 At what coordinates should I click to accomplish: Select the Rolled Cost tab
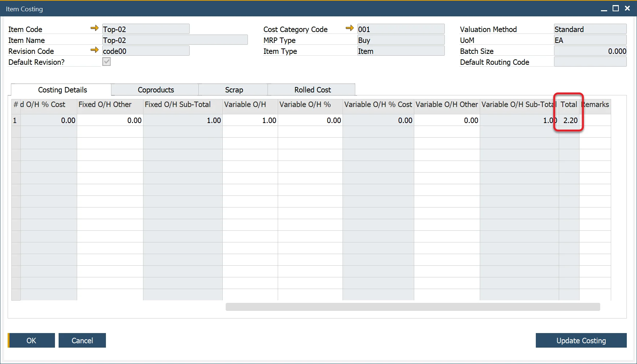pos(312,90)
